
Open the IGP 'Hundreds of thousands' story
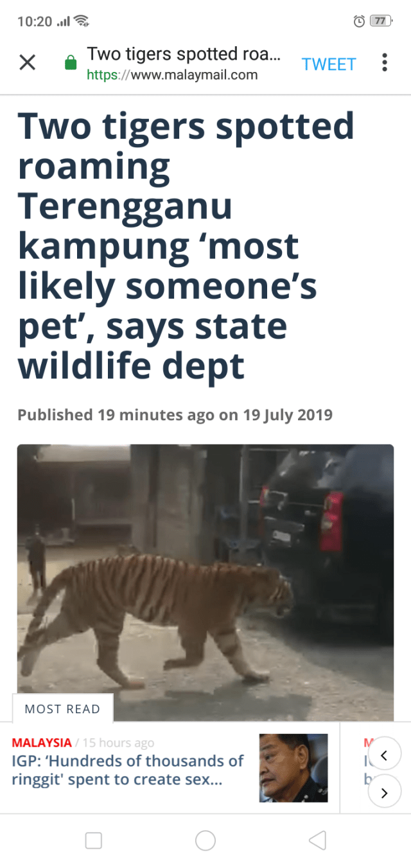(x=128, y=770)
